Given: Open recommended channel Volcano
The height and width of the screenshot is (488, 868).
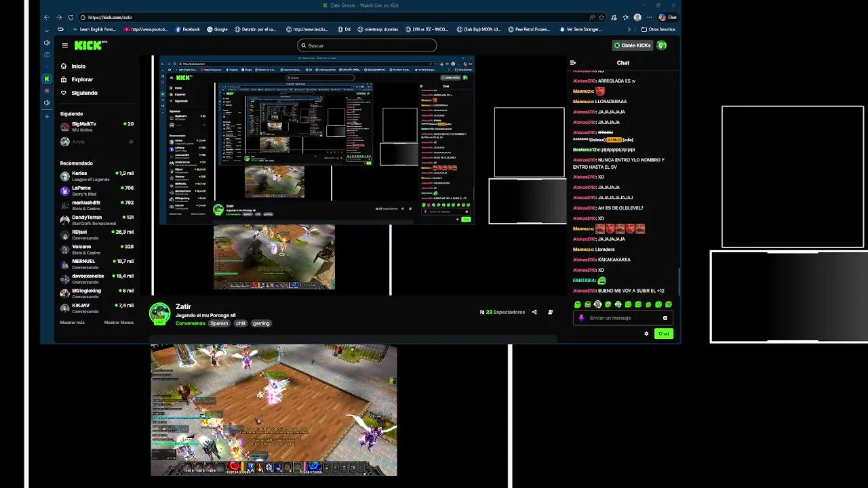Looking at the screenshot, I should 96,249.
